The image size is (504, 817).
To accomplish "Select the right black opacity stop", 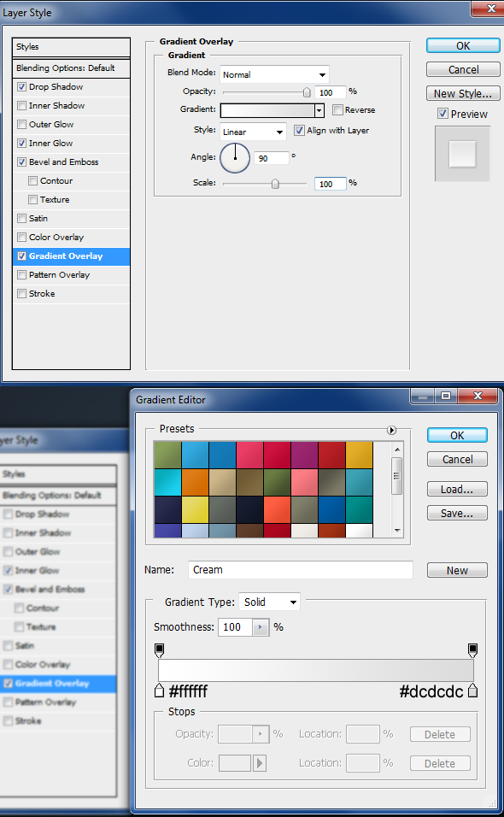I will pos(472,649).
